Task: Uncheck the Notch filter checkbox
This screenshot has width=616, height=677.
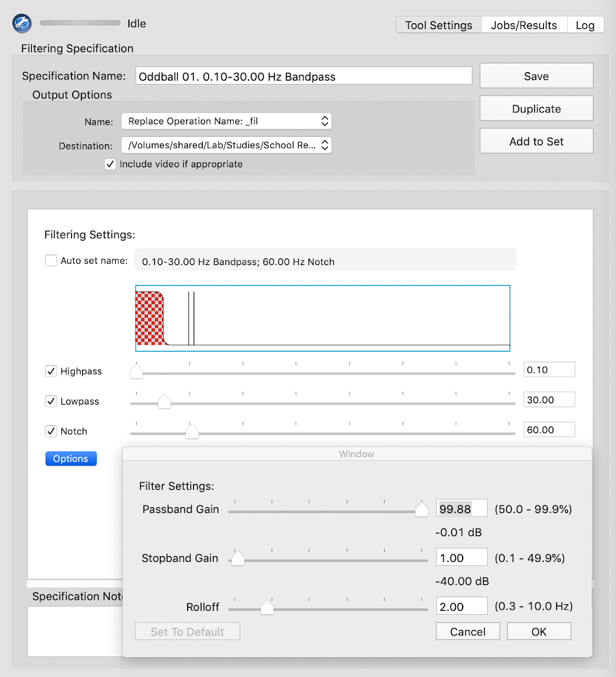Action: (51, 431)
